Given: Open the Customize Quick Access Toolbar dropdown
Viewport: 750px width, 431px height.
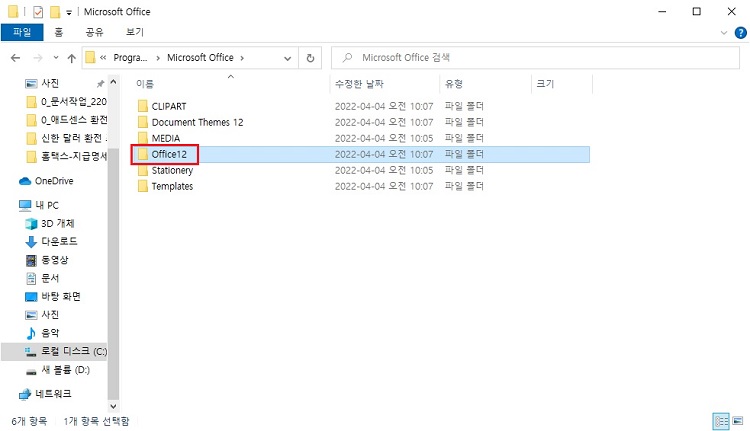Looking at the screenshot, I should [69, 12].
